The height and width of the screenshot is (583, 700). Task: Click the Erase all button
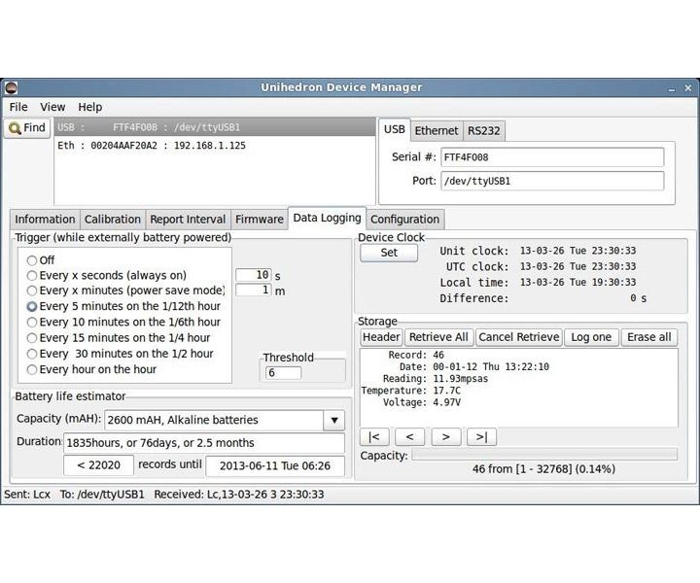pos(649,337)
